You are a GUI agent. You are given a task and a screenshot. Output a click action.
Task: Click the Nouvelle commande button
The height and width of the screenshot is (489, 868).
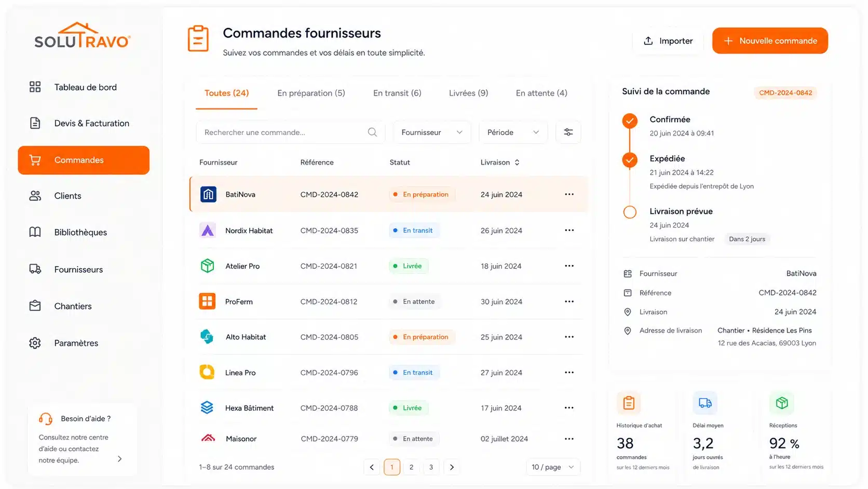tap(770, 41)
